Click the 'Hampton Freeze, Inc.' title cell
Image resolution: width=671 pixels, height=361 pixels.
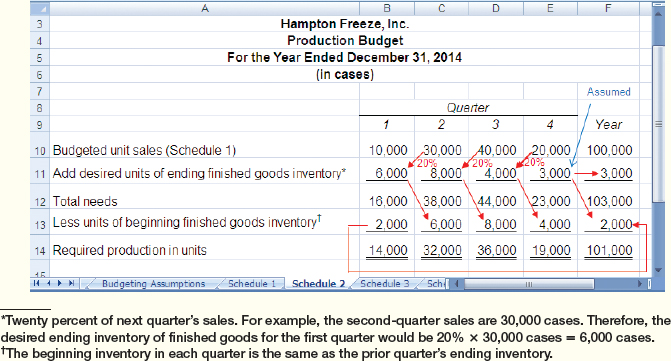point(345,24)
